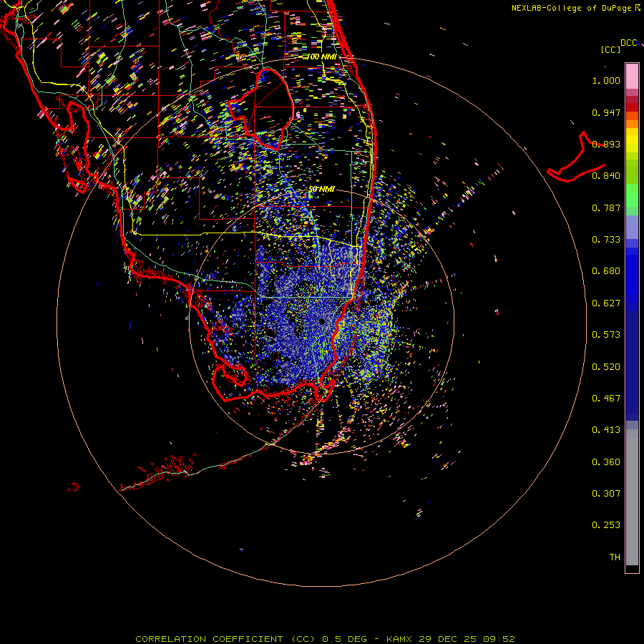Click the 29 DEC 25 date text
This screenshot has width=644, height=644.
[447, 639]
